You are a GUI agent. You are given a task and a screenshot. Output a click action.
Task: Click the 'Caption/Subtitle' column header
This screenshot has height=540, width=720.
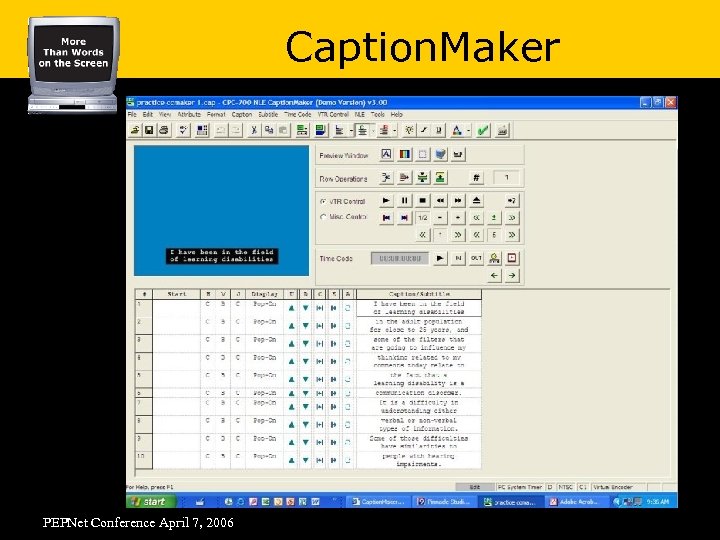click(419, 294)
